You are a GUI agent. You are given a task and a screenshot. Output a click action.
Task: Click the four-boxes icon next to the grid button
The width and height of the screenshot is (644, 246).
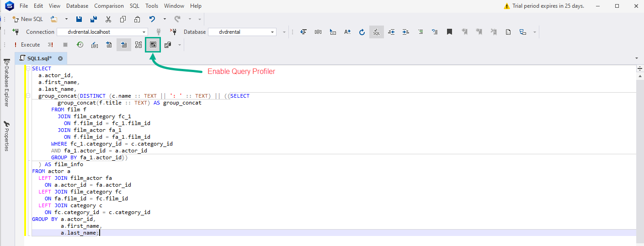tap(138, 45)
